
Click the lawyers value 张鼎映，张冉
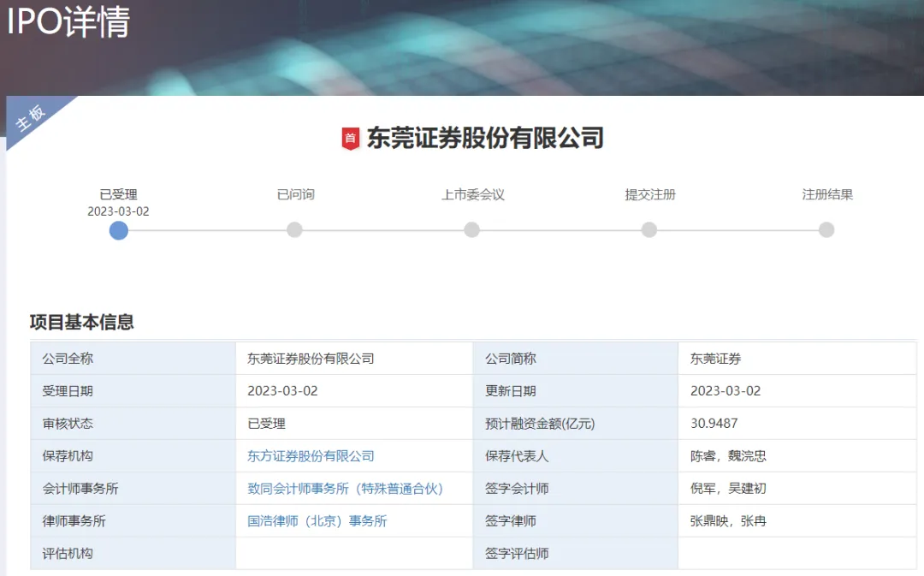[x=728, y=520]
